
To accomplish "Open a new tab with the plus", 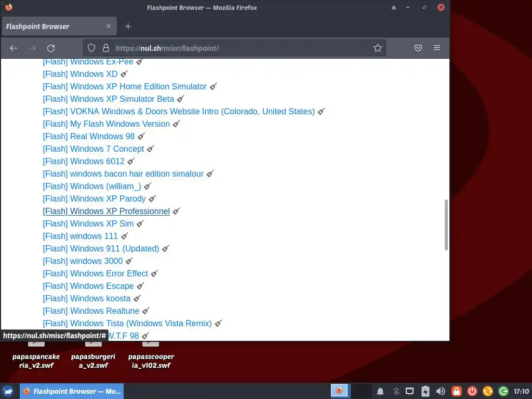I will (128, 26).
